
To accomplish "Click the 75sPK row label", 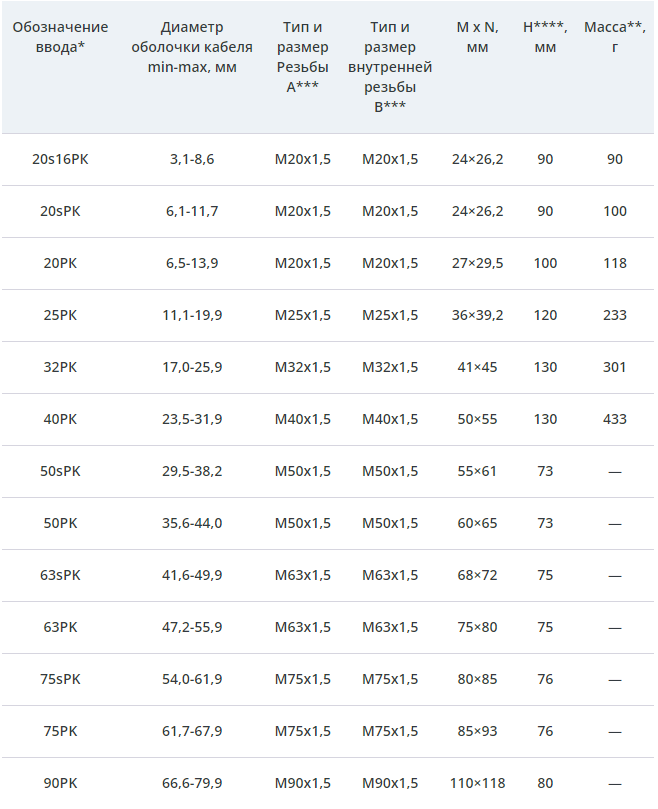I will point(60,679).
